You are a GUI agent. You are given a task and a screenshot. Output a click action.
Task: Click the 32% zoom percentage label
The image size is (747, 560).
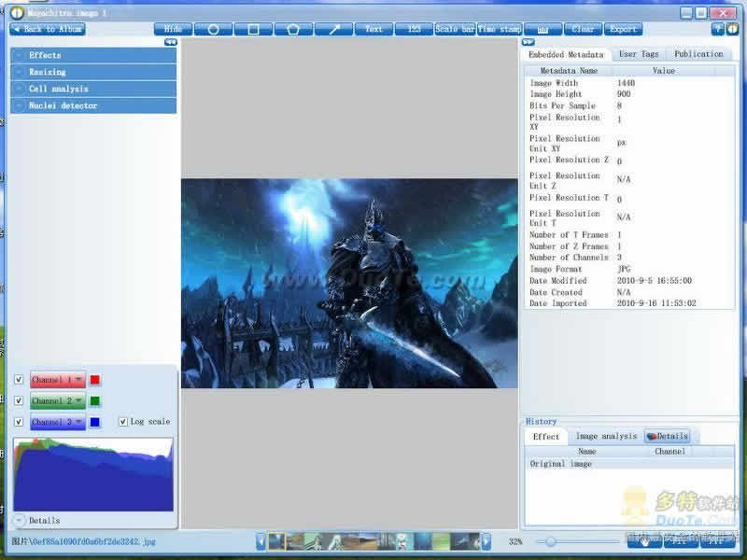coord(515,541)
